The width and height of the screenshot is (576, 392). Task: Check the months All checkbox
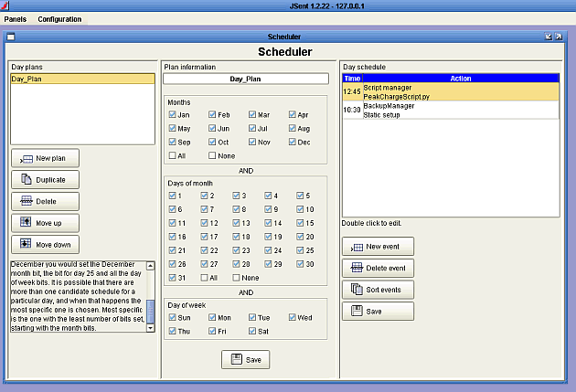(x=172, y=155)
